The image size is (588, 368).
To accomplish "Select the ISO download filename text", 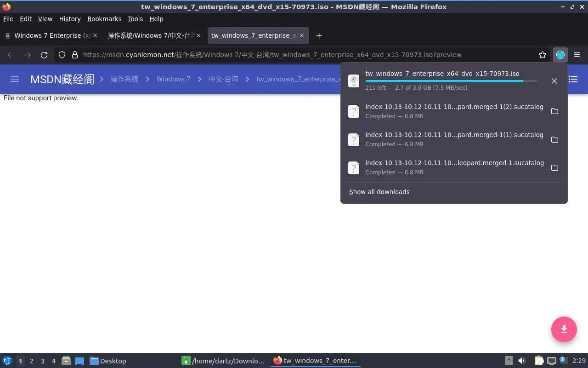I will 442,74.
